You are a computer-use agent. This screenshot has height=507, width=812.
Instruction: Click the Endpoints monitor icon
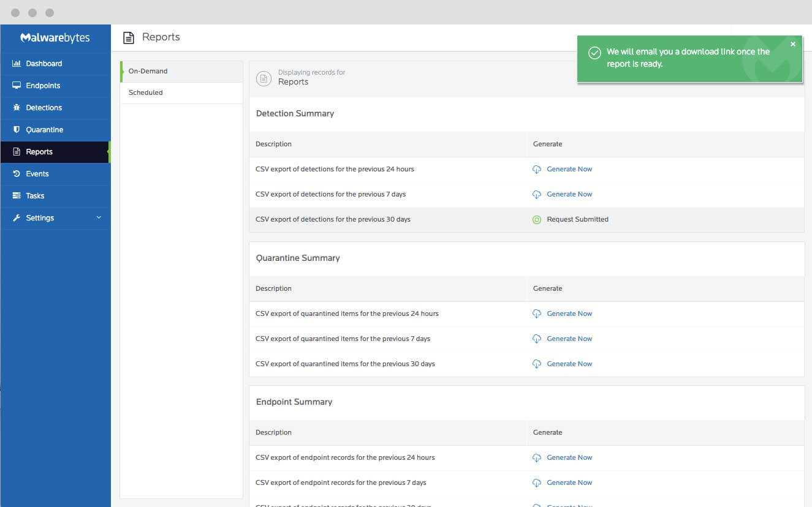point(17,86)
